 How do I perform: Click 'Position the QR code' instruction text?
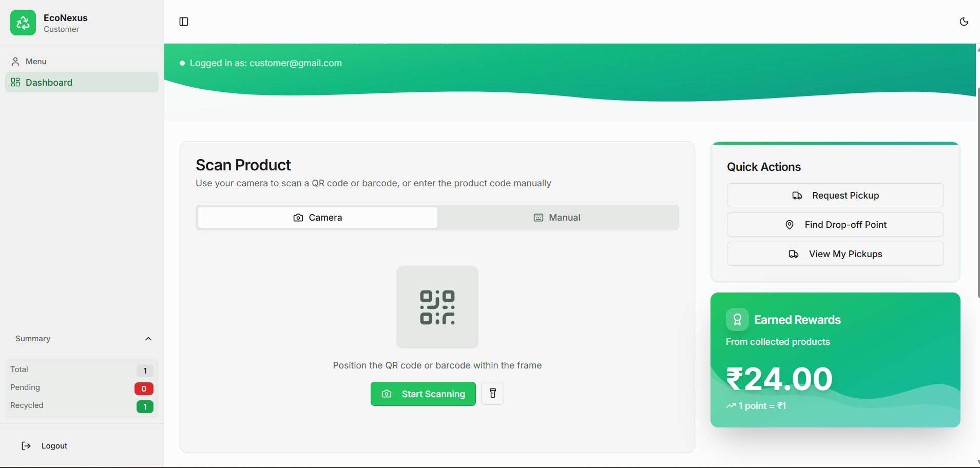tap(437, 365)
